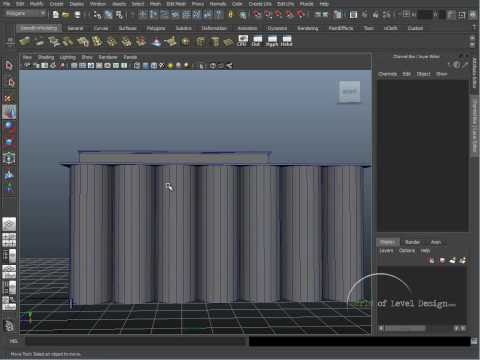Click the ViewCube in viewport corner

349,92
